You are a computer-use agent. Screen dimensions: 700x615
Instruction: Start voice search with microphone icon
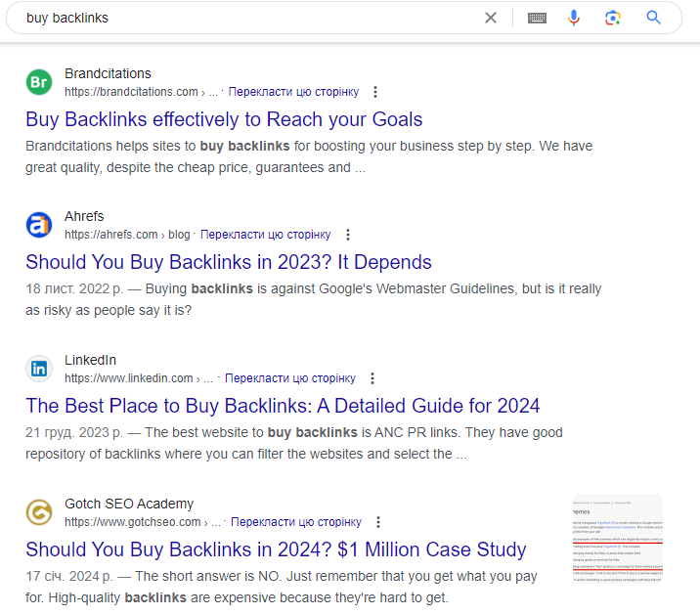click(574, 18)
